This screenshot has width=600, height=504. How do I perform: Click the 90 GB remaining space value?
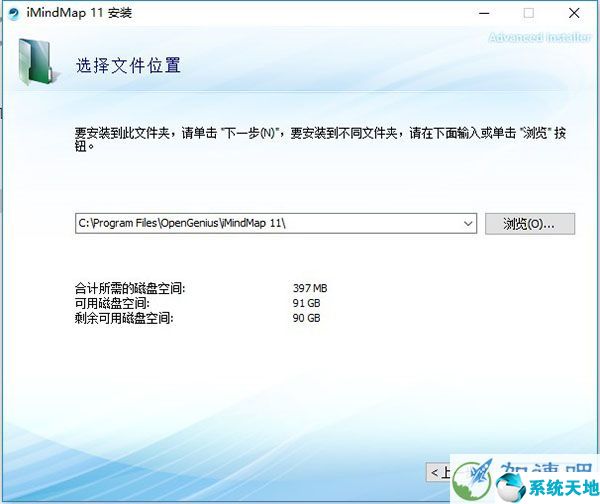point(307,318)
